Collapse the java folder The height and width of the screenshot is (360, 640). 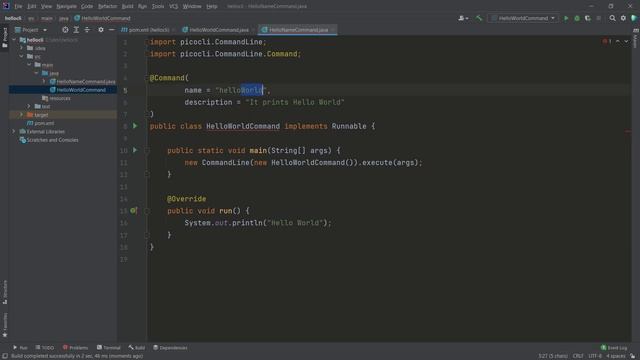pyautogui.click(x=37, y=73)
